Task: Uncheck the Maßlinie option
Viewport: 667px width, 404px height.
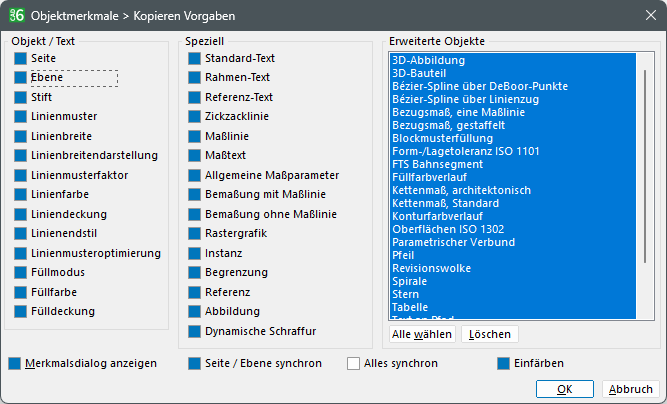Action: tap(194, 136)
